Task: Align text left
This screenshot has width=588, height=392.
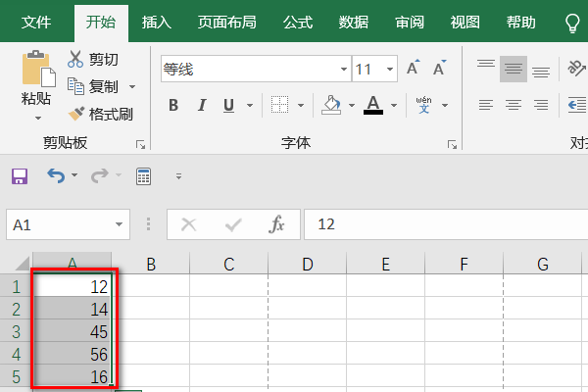Action: pos(486,105)
